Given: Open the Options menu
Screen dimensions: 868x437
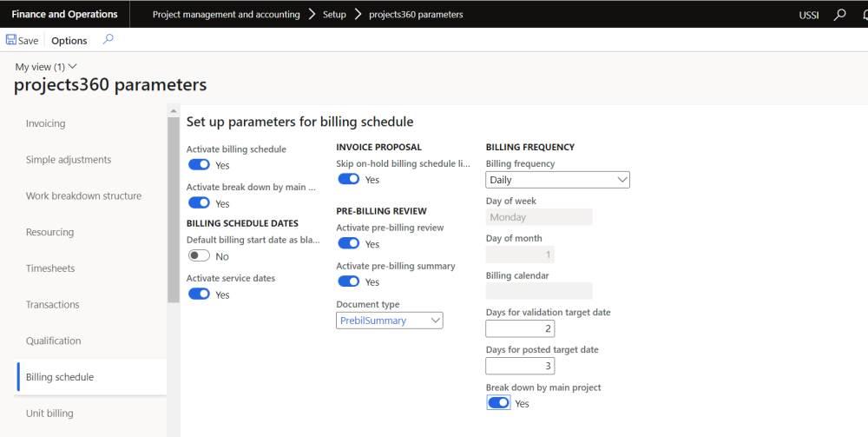Looking at the screenshot, I should (x=69, y=41).
